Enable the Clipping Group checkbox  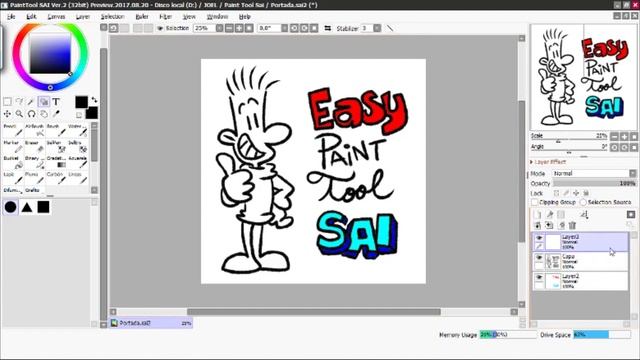tap(534, 202)
